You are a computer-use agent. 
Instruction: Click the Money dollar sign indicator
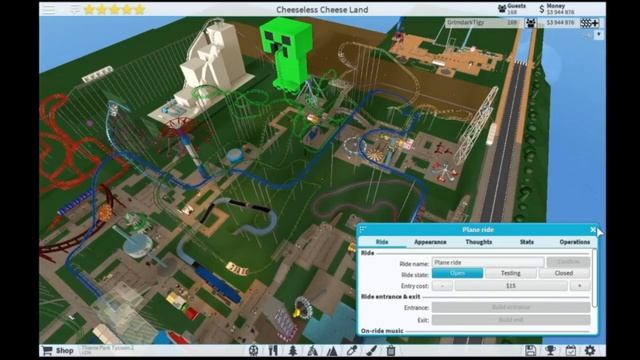tap(542, 9)
